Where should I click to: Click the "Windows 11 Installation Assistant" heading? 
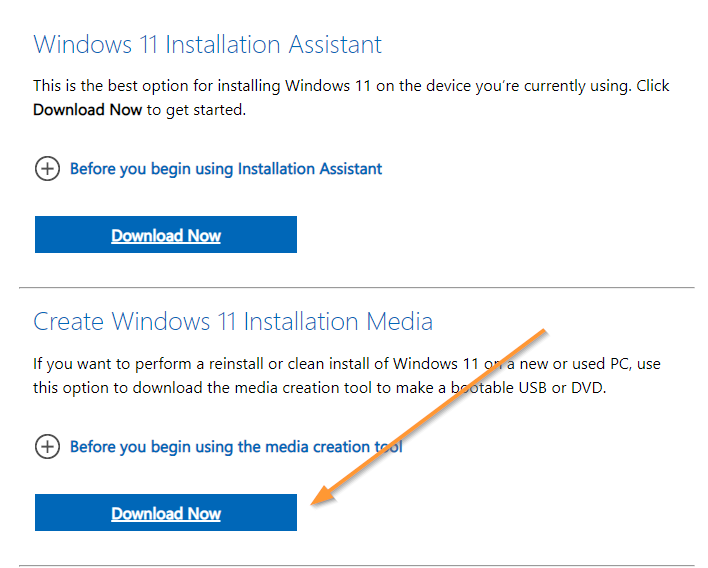coord(207,45)
